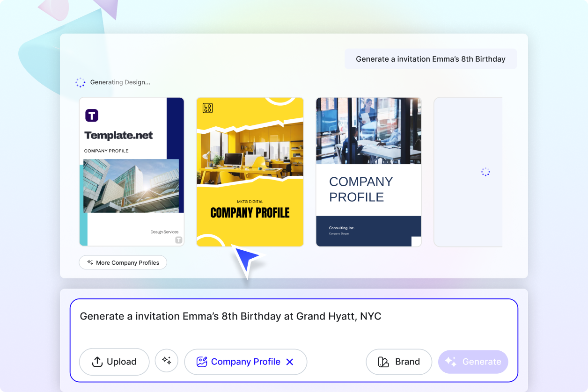The image size is (588, 392).
Task: Click the LOGO badge on yellow template
Action: (207, 108)
